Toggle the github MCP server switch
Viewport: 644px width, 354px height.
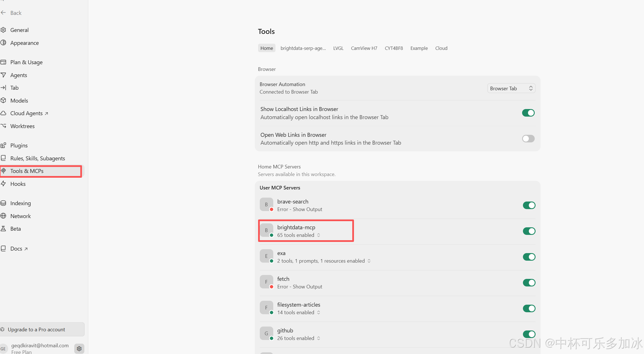point(529,334)
